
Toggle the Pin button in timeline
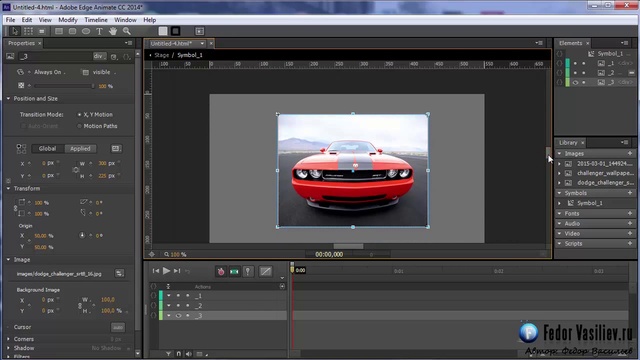(248, 271)
